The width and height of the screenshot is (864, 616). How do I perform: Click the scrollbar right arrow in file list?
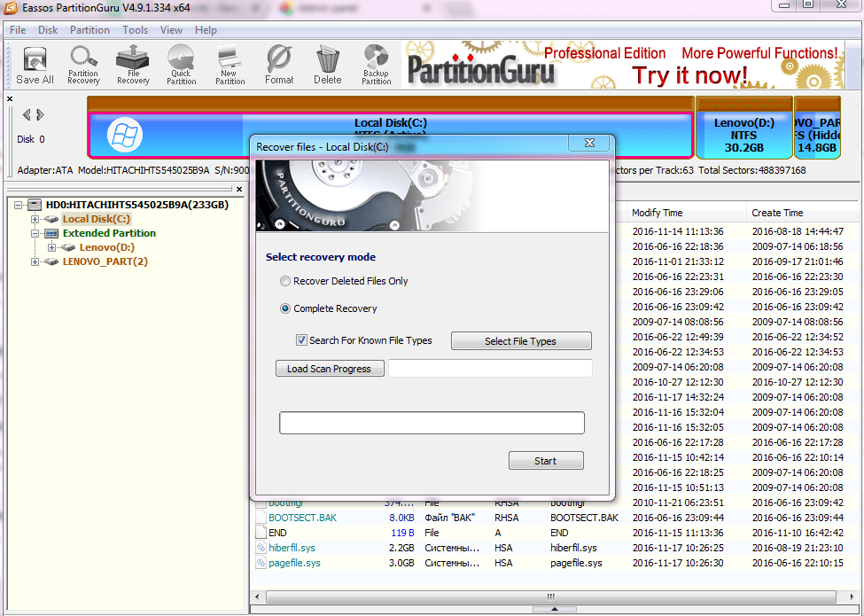tap(852, 597)
